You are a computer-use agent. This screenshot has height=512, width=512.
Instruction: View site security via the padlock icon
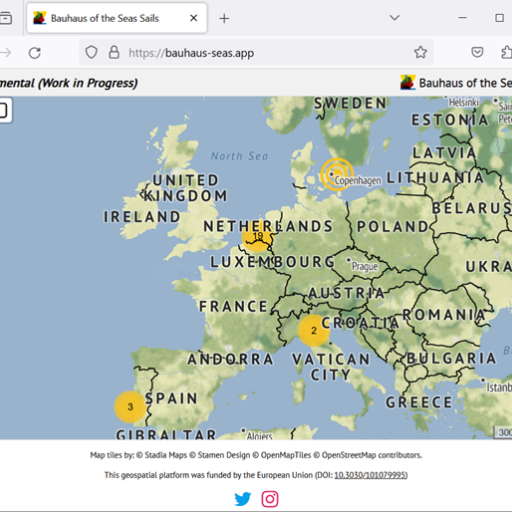[x=114, y=52]
